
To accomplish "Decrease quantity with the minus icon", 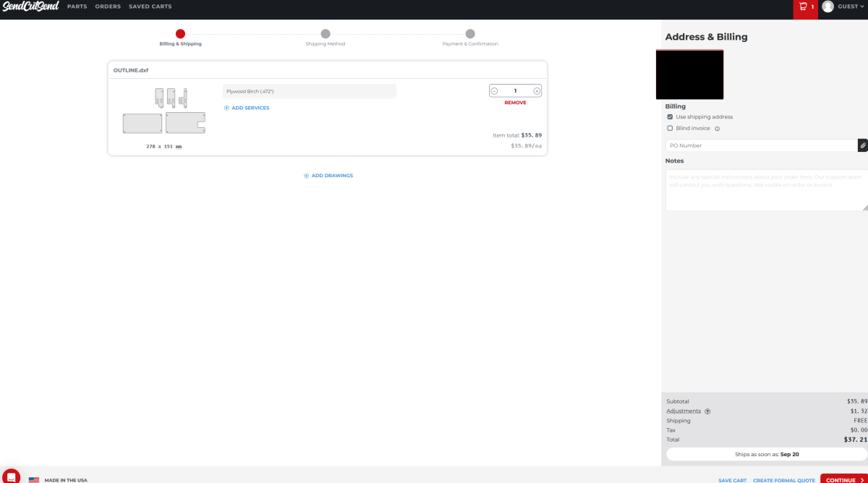I will coord(494,91).
